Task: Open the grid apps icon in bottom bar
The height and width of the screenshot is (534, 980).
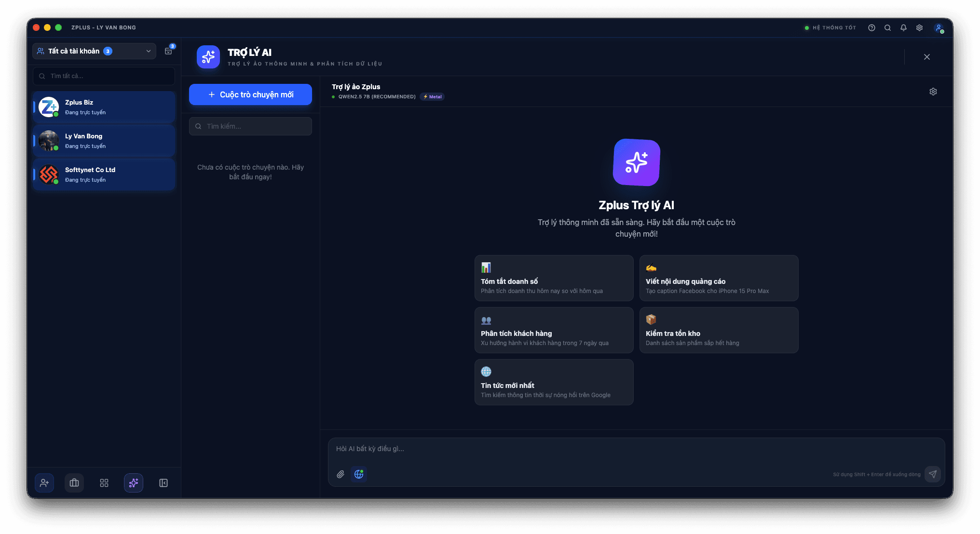Action: coord(104,483)
